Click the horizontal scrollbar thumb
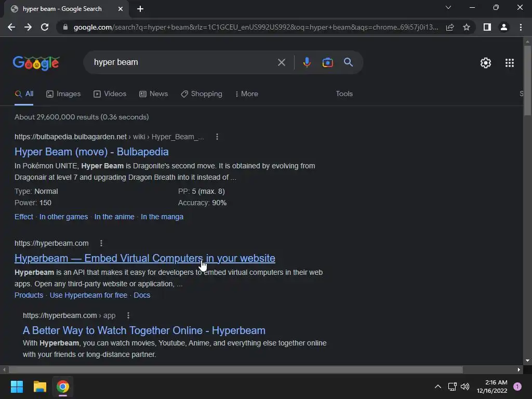The height and width of the screenshot is (399, 532). click(x=236, y=369)
